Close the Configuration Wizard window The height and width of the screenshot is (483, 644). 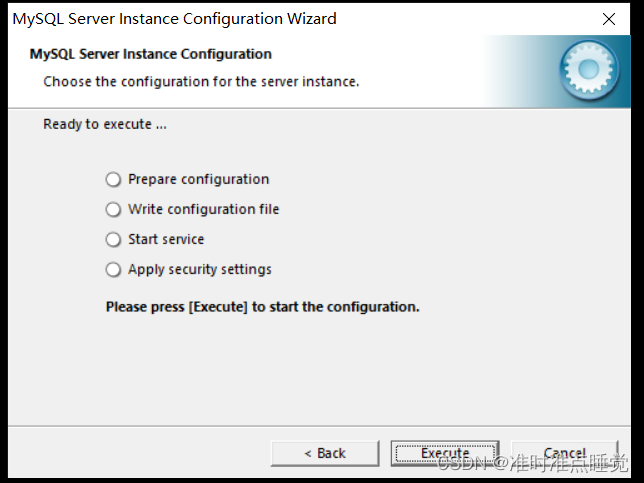click(x=609, y=19)
